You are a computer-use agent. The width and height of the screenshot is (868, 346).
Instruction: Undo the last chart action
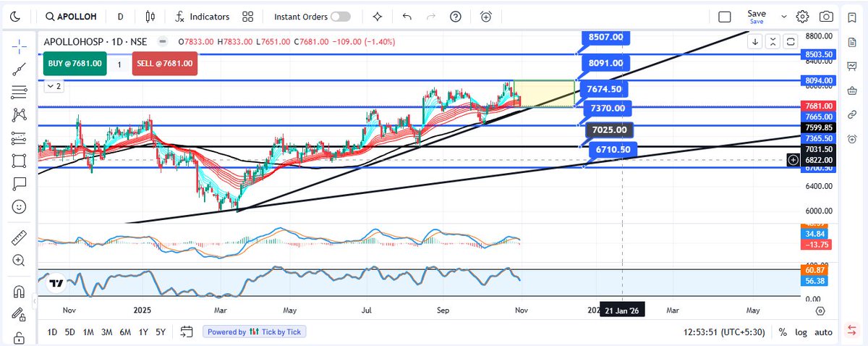(x=407, y=16)
